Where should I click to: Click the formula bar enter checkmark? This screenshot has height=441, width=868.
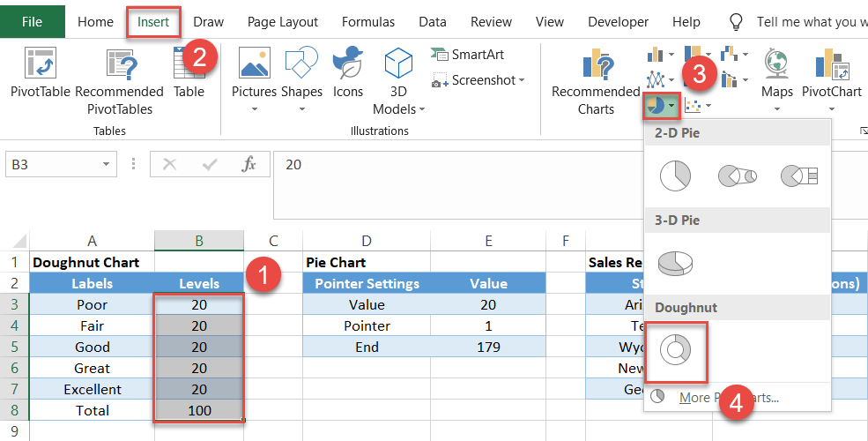210,164
